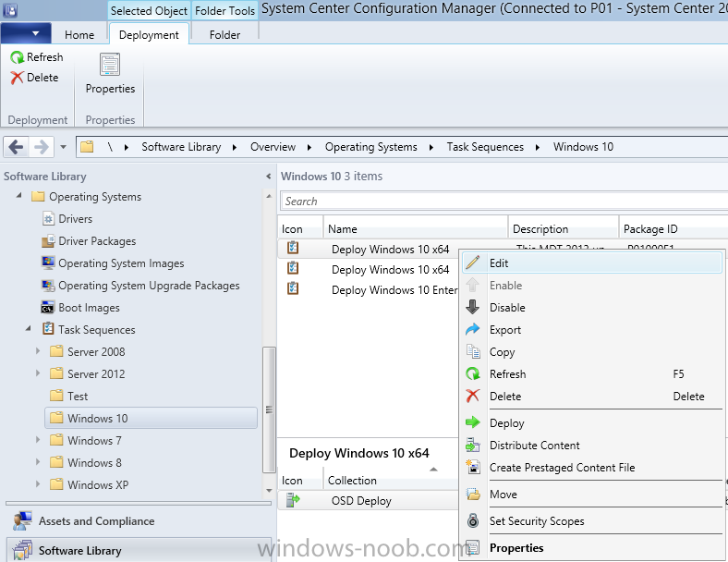This screenshot has width=728, height=562.
Task: Click the Driver Packages icon
Action: [x=48, y=240]
